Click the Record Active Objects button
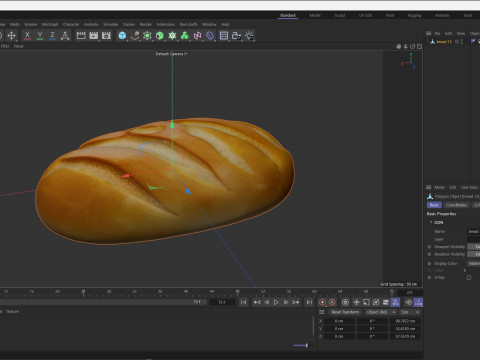The width and height of the screenshot is (480, 360). pos(322,302)
